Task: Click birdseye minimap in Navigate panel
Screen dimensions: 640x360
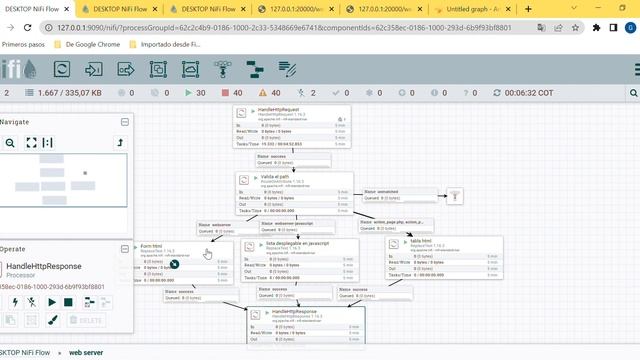Action: (63, 180)
